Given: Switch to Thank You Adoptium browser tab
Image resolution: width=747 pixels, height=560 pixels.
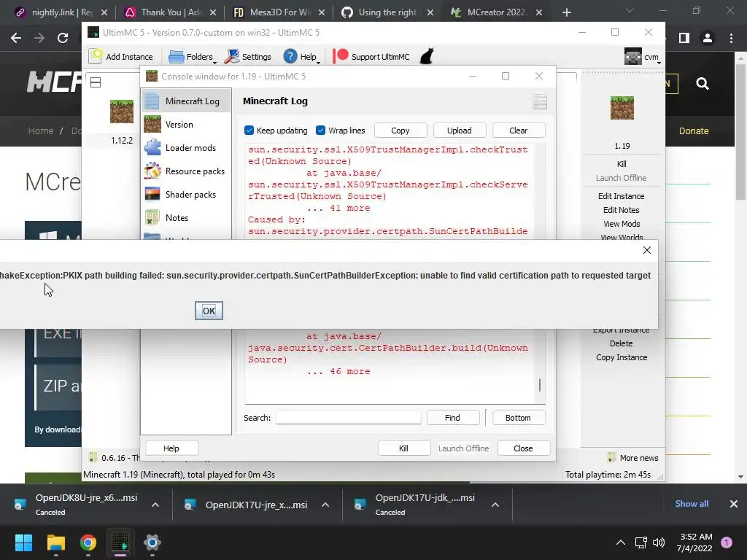Looking at the screenshot, I should [x=170, y=12].
